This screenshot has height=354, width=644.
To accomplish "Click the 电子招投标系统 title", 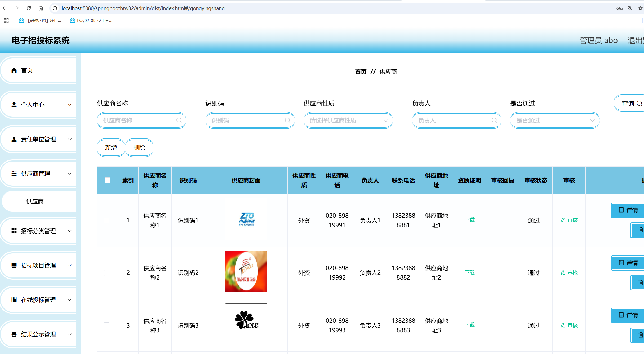I will pos(41,40).
